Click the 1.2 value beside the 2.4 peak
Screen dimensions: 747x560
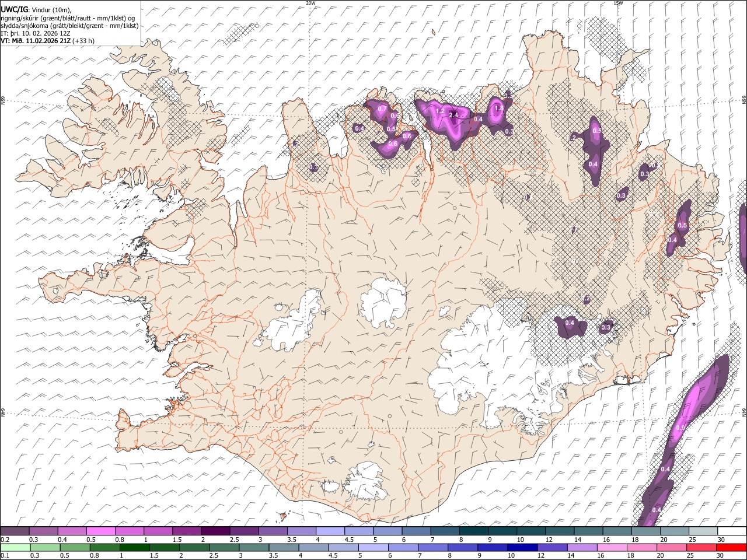441,111
